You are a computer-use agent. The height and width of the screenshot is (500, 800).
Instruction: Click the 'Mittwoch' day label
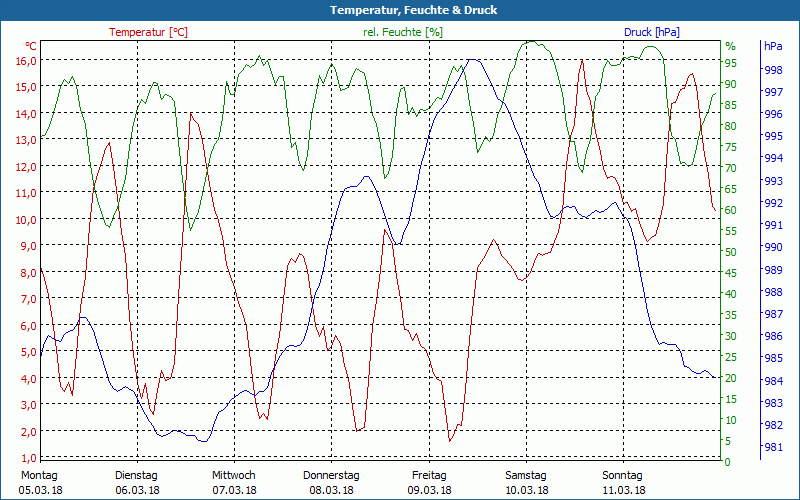click(x=234, y=476)
